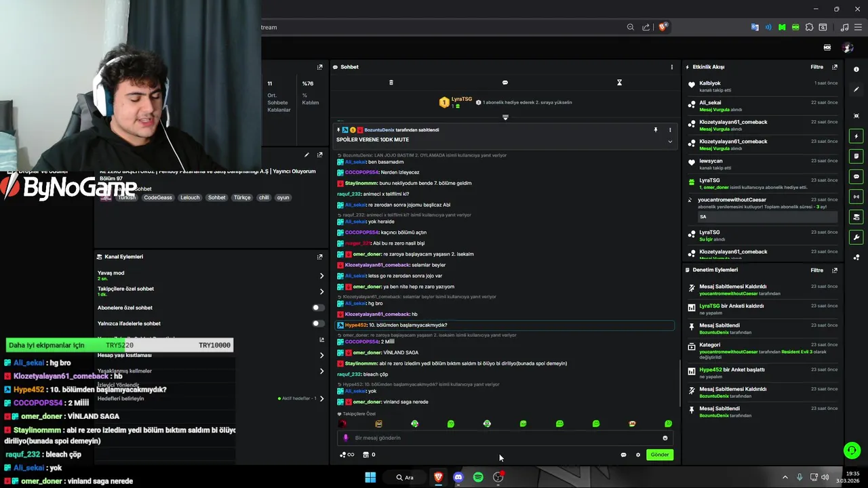
Task: Open Filtre in Denetim Eylemleri
Action: pyautogui.click(x=816, y=270)
